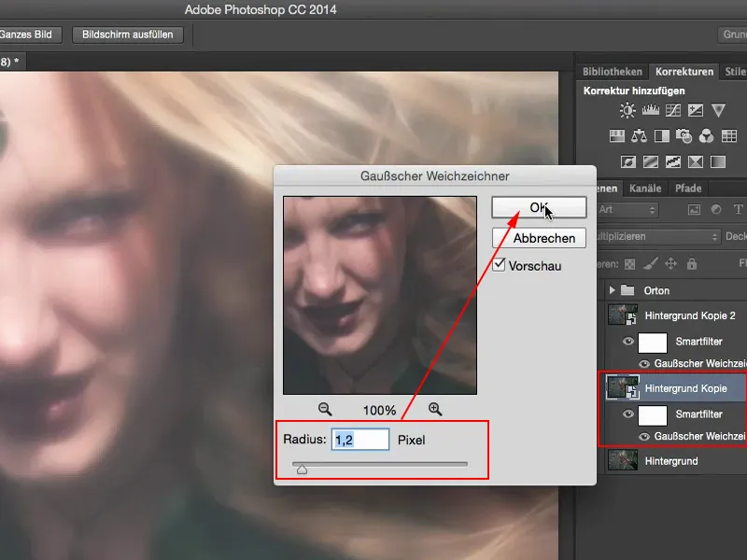Switch to the Ebenen tab

(608, 189)
